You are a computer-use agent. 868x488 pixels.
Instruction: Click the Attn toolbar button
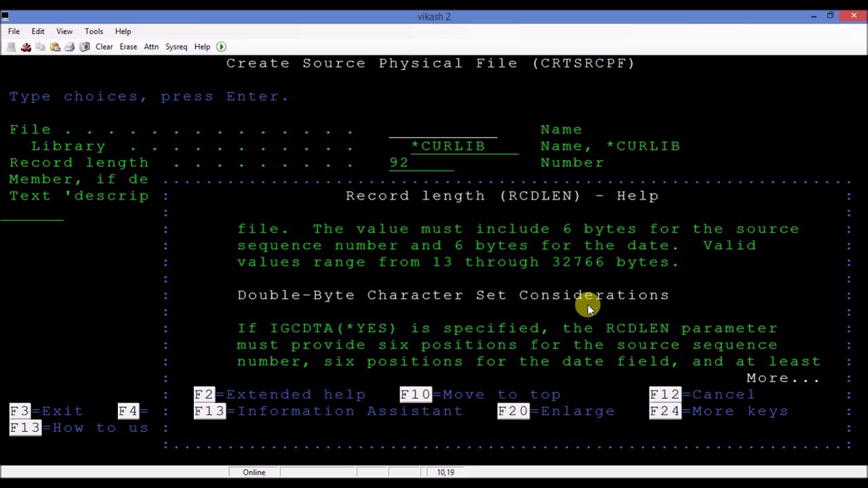click(x=151, y=47)
